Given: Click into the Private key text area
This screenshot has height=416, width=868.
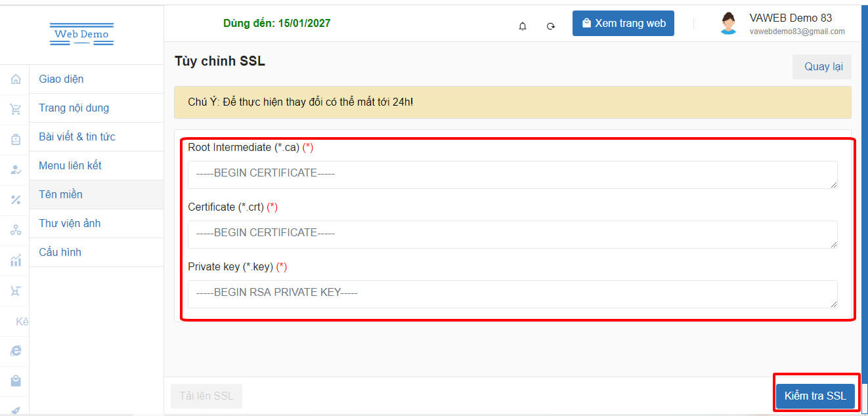Looking at the screenshot, I should pos(512,294).
